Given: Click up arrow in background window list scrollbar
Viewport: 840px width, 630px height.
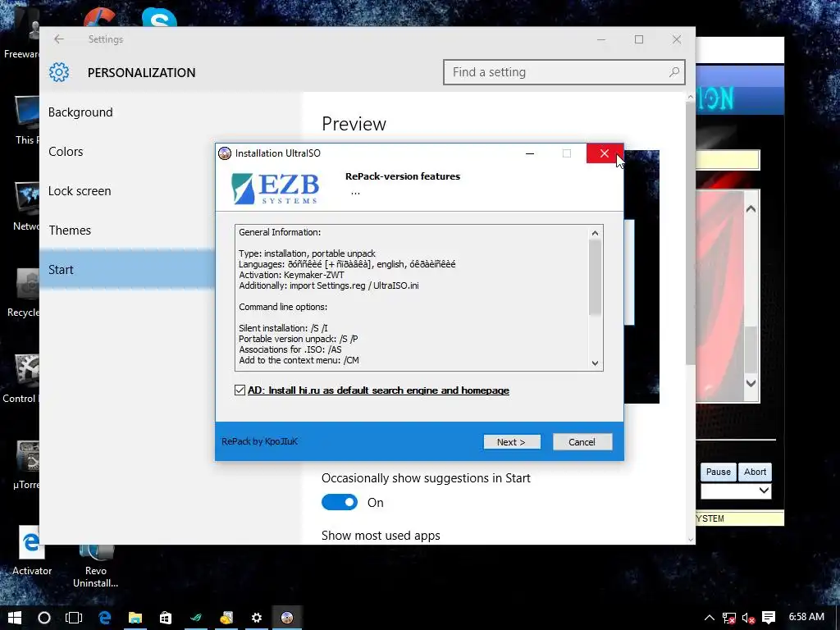Looking at the screenshot, I should pos(751,209).
